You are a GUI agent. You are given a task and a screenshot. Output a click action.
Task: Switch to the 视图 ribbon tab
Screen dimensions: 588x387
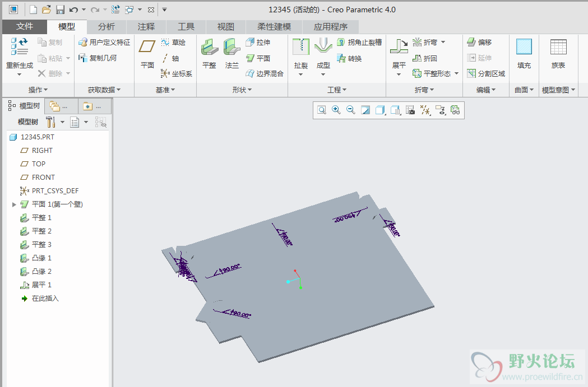pyautogui.click(x=226, y=26)
